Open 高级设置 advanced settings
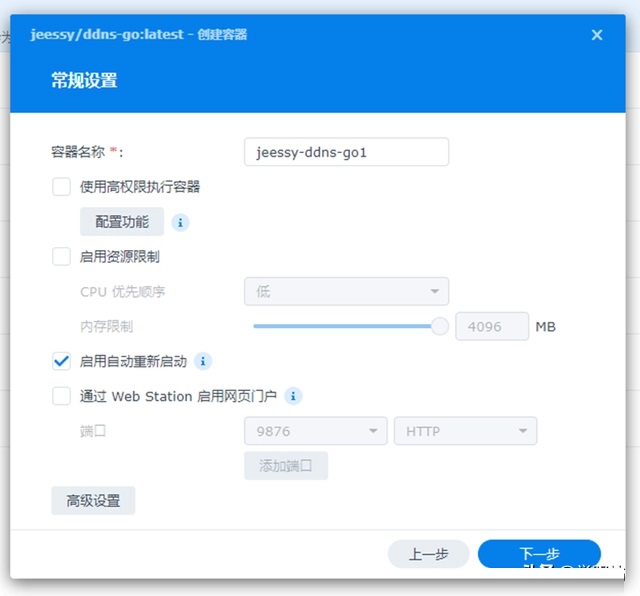This screenshot has width=640, height=596. pyautogui.click(x=93, y=500)
